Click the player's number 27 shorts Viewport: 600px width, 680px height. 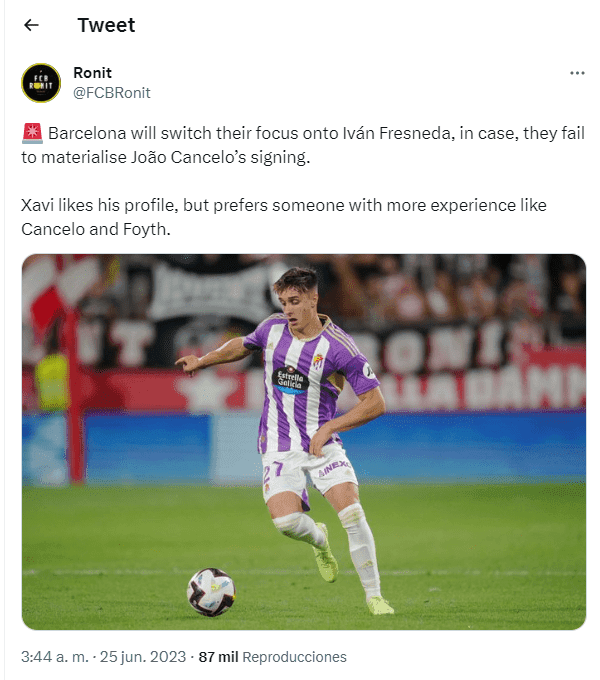(273, 471)
